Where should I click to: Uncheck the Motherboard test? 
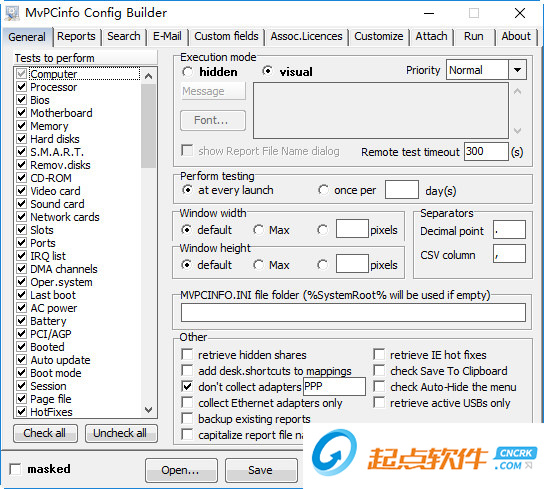22,113
